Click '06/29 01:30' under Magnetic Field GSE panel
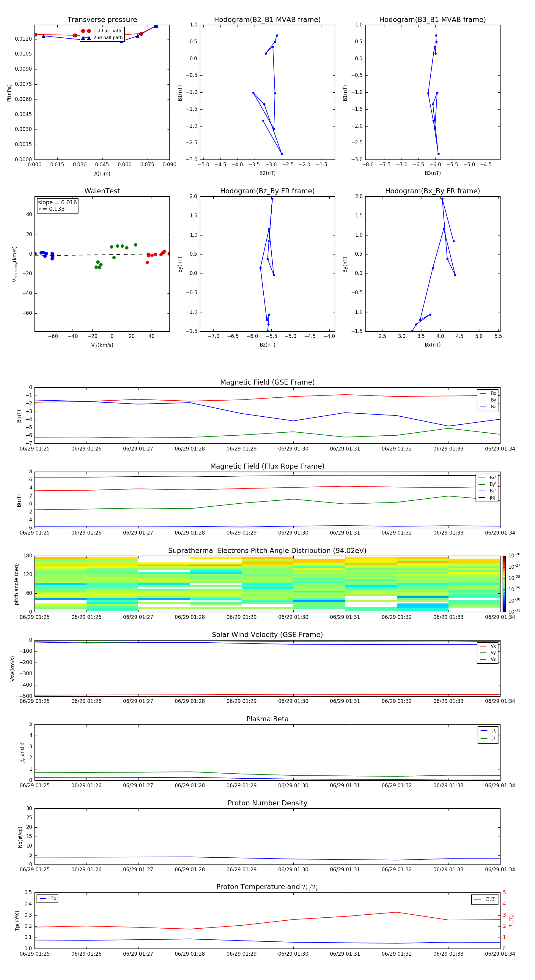This screenshot has height=980, width=535. (293, 449)
